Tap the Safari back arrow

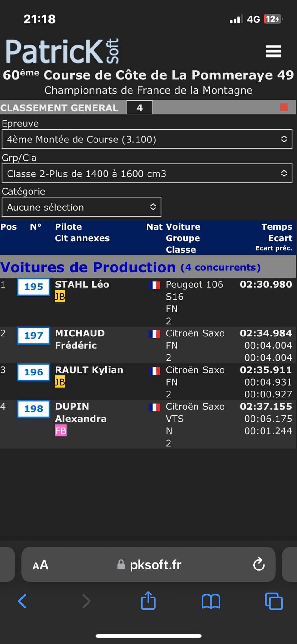pos(22,601)
